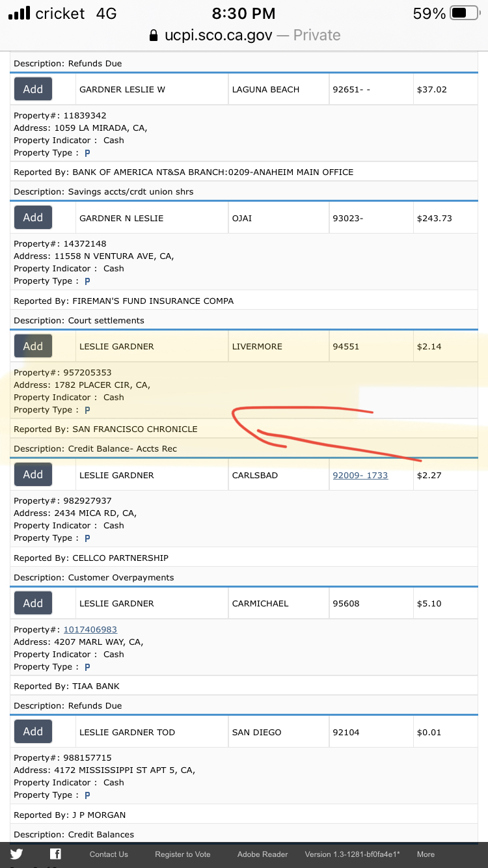Select the $243.73 amount cell

pyautogui.click(x=444, y=218)
